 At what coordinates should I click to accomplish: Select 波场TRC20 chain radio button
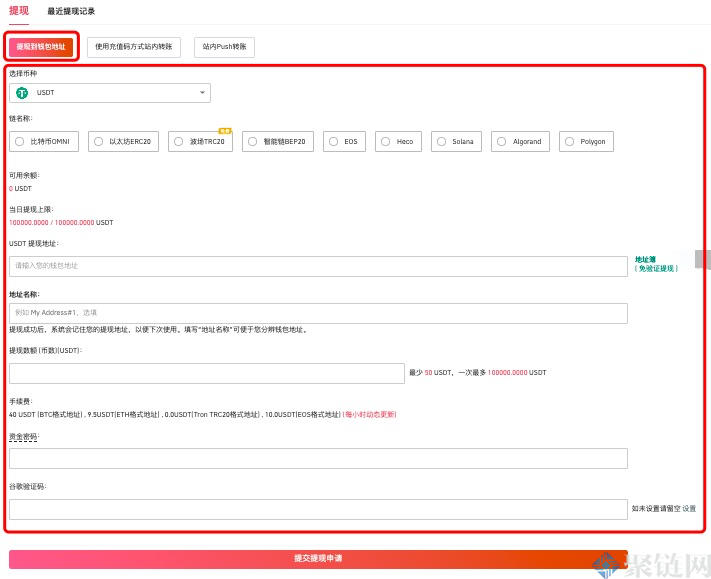179,141
